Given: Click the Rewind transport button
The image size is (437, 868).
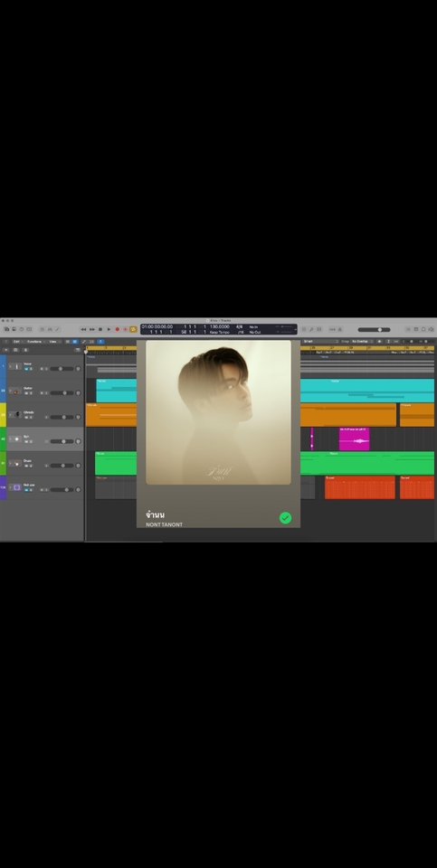Looking at the screenshot, I should coord(83,329).
